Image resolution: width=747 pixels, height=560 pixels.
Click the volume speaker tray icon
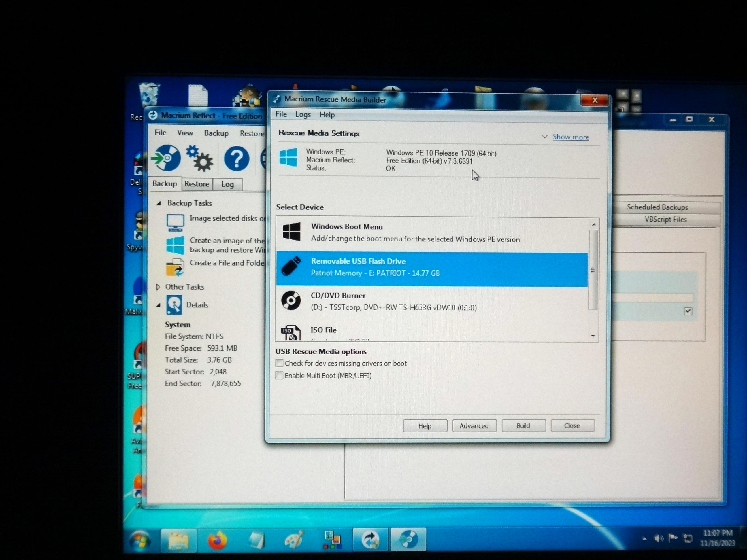tap(659, 538)
